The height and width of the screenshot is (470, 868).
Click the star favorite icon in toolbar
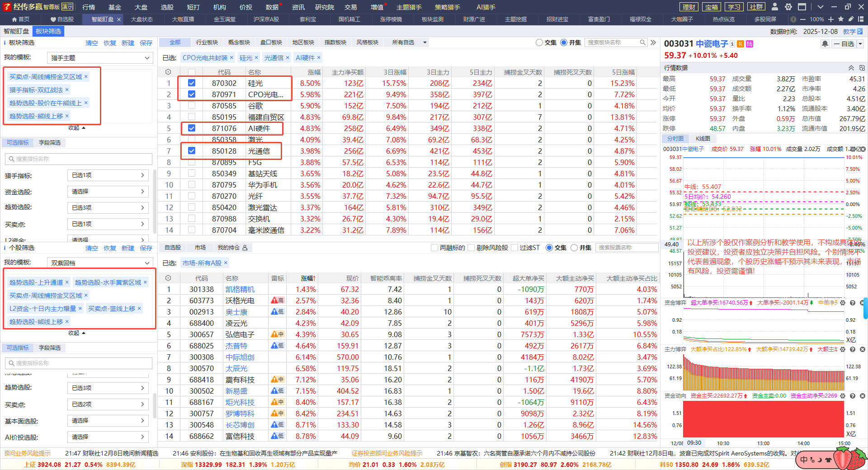(x=841, y=19)
